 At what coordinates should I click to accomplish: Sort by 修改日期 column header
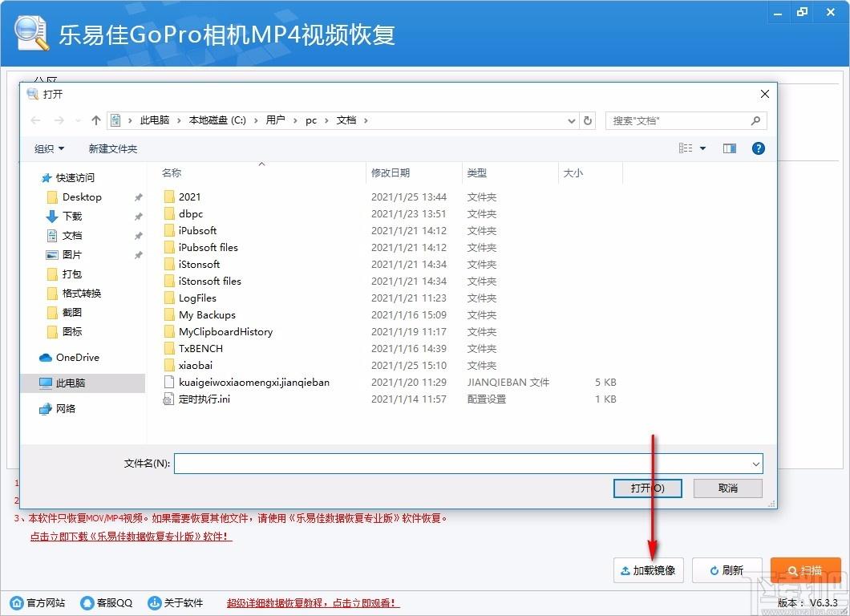click(x=391, y=173)
